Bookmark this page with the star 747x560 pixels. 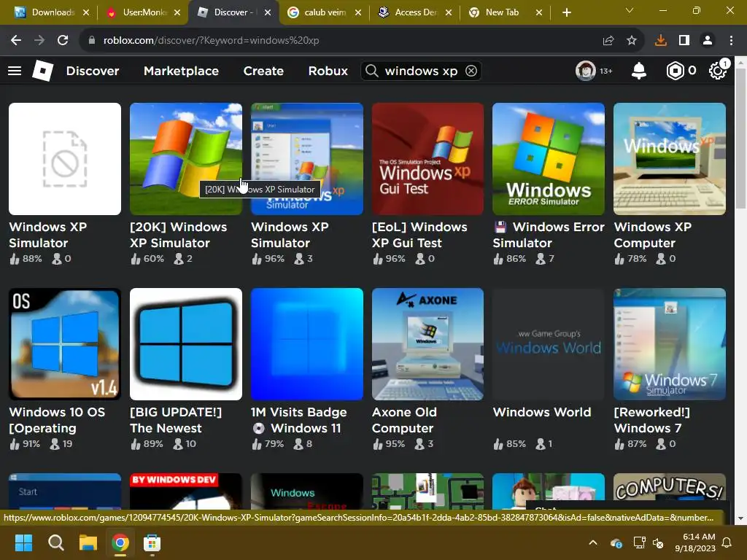pos(632,41)
